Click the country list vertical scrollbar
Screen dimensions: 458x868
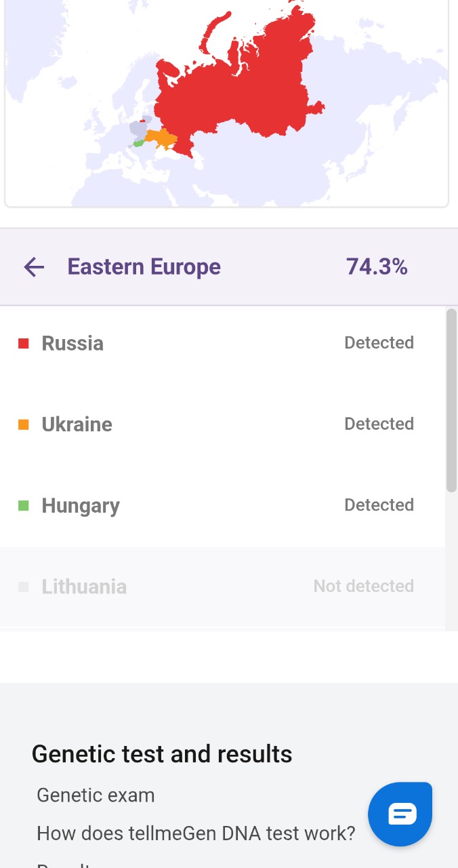[452, 401]
